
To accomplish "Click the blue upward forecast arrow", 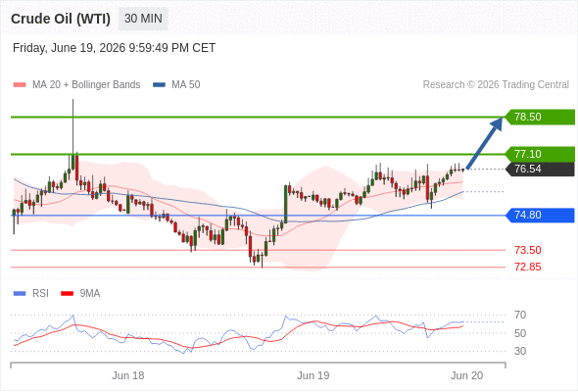I will [484, 143].
